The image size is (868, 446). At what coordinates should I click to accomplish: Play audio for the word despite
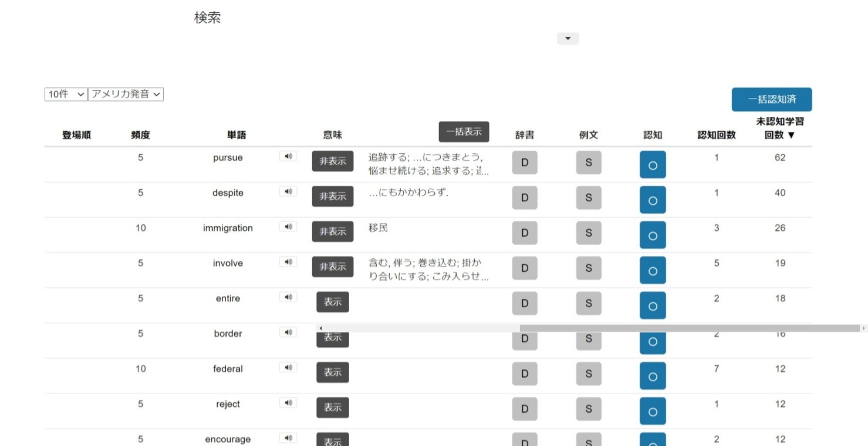click(288, 191)
